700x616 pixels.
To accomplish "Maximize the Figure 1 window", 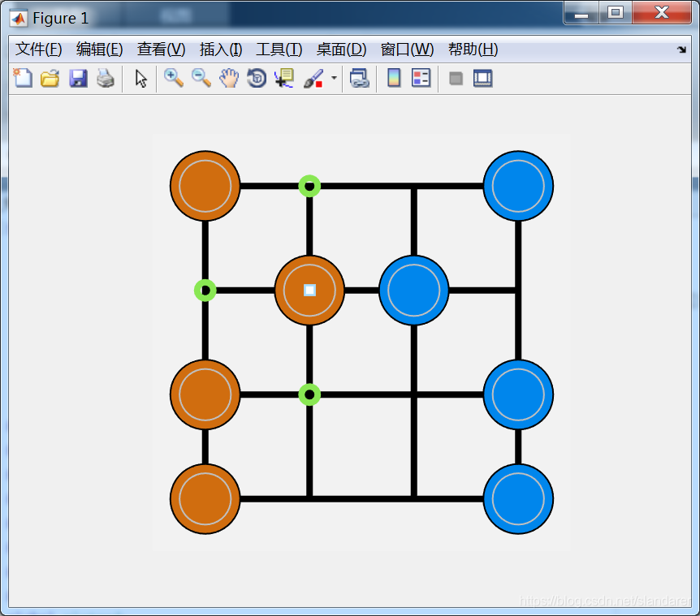I will point(616,13).
